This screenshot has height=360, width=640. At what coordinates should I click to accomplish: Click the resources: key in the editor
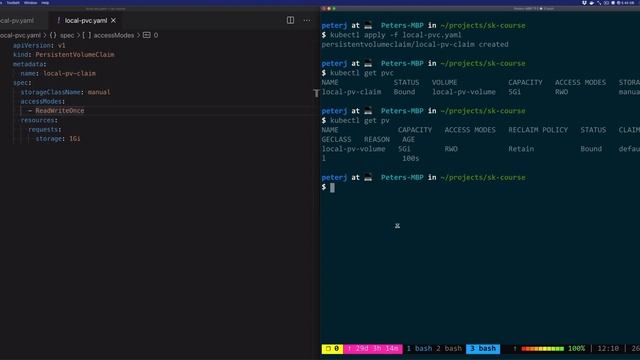point(39,120)
